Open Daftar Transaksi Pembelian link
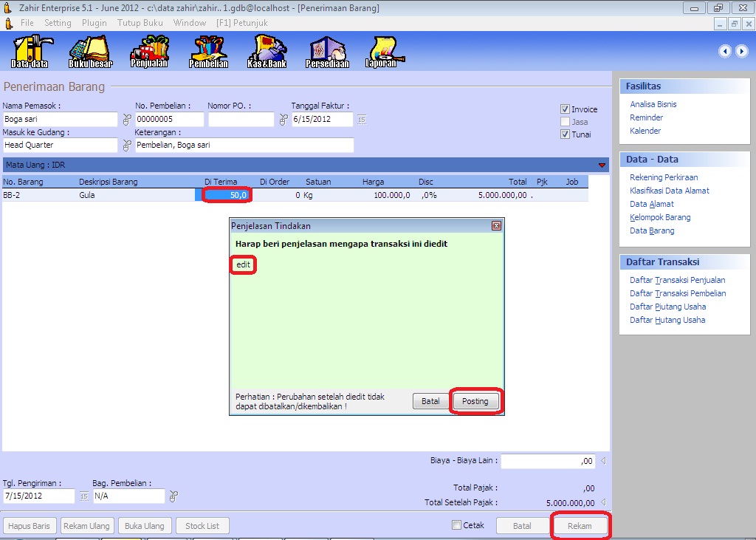This screenshot has width=756, height=540. point(677,293)
